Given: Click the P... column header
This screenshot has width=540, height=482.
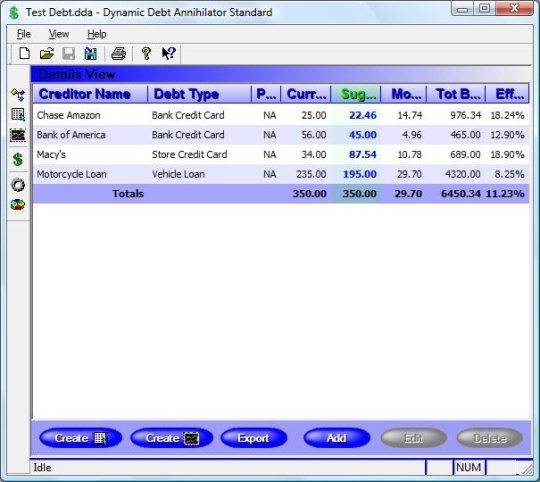Looking at the screenshot, I should click(x=266, y=94).
